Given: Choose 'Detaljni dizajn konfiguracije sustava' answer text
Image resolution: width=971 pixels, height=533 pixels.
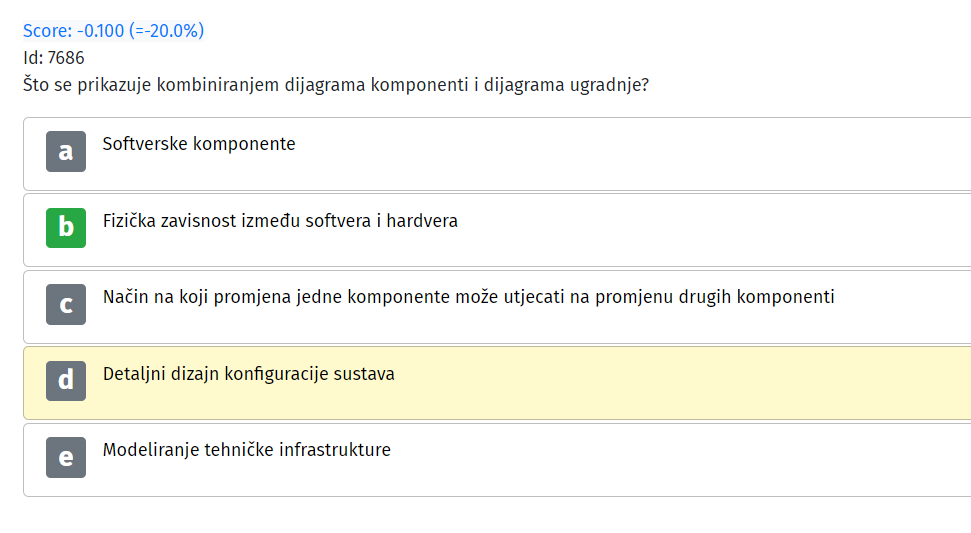Looking at the screenshot, I should pyautogui.click(x=248, y=374).
